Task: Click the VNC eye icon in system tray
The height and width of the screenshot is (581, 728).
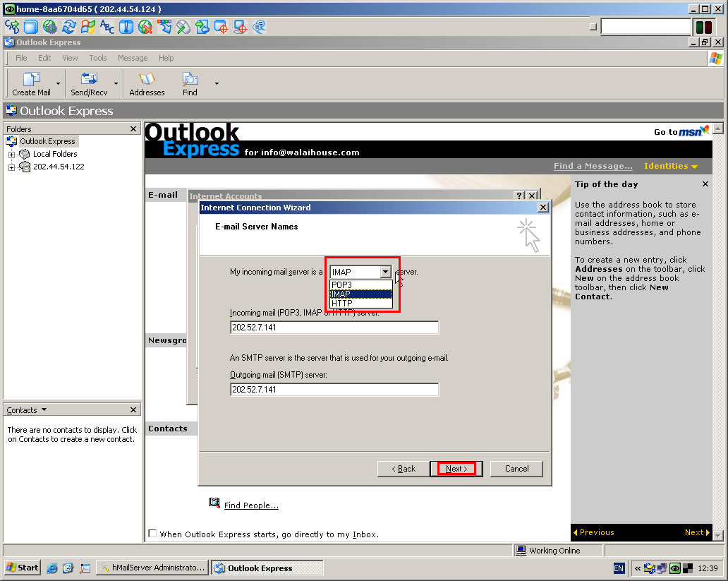Action: [675, 568]
